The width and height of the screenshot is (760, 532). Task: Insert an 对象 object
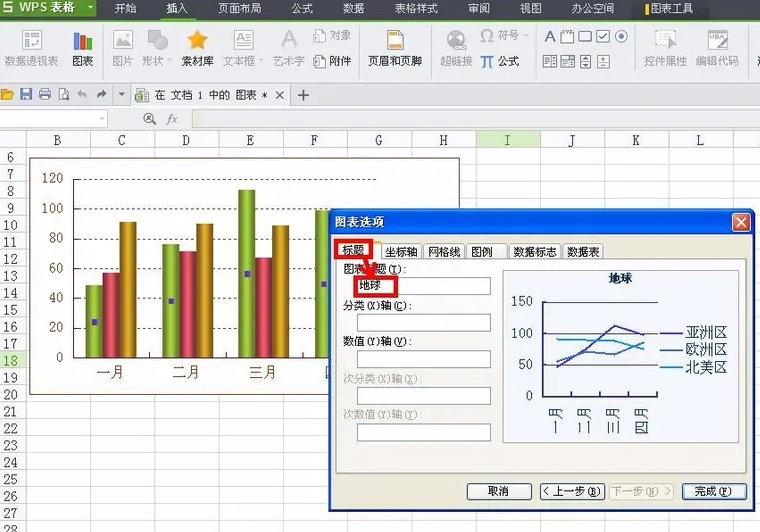[x=332, y=35]
